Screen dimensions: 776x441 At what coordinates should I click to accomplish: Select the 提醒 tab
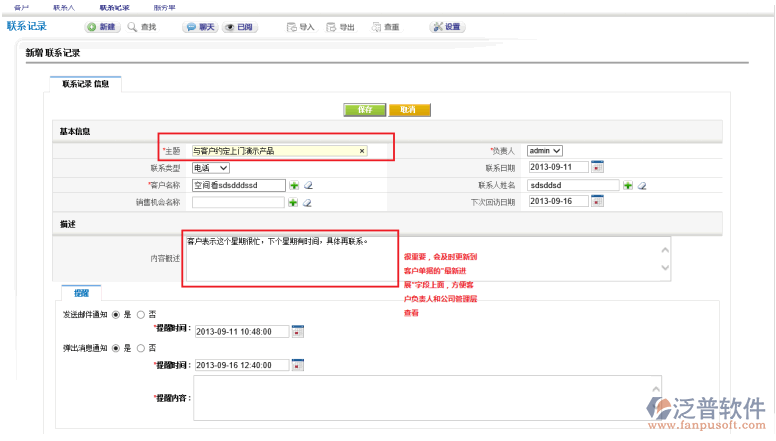click(x=82, y=293)
